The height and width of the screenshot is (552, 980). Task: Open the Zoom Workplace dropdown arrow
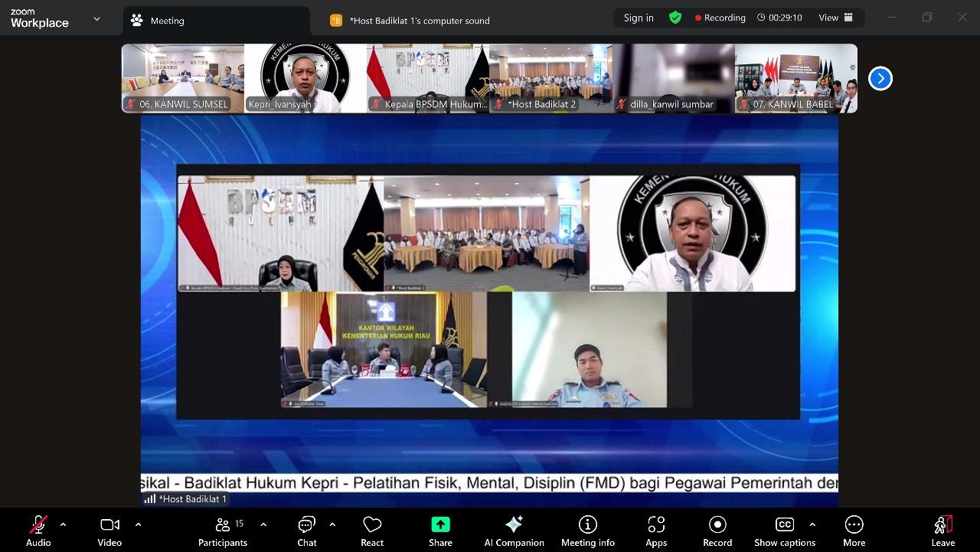tap(96, 19)
